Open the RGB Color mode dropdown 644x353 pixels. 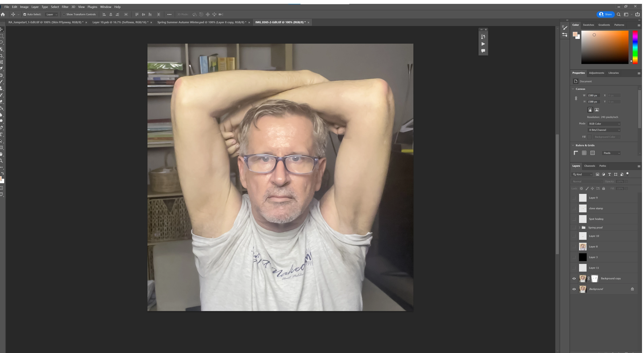tap(604, 124)
